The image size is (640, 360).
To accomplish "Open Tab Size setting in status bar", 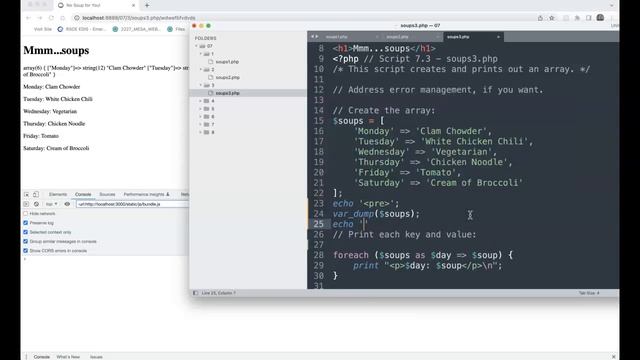I will [589, 293].
